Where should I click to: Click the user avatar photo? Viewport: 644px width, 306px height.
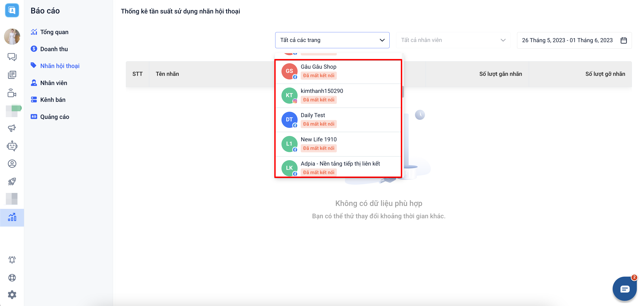(x=12, y=37)
